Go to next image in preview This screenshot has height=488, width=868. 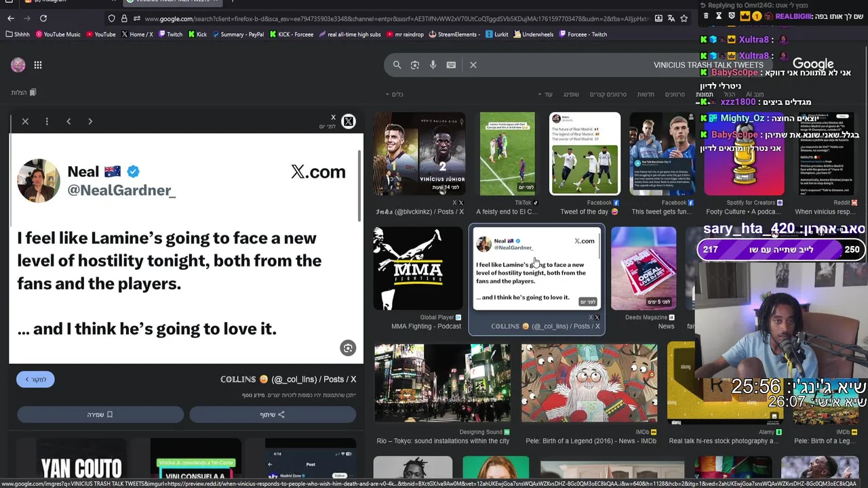(90, 121)
